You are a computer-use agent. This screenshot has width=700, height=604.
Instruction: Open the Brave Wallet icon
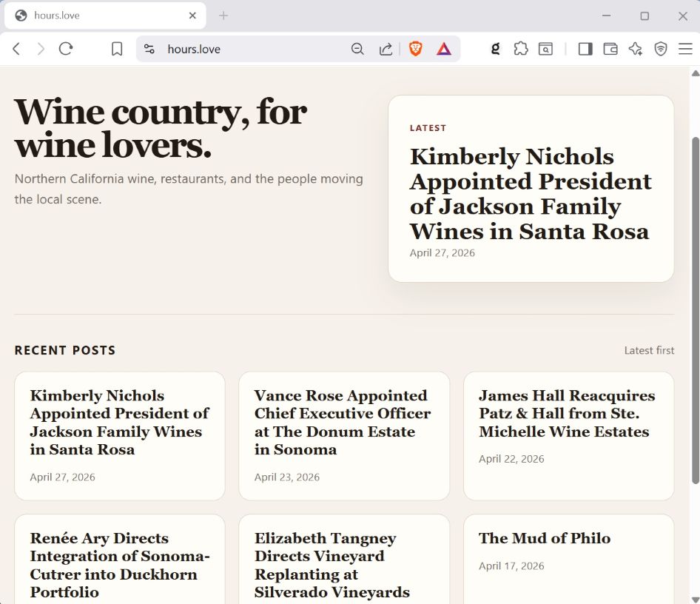point(610,49)
